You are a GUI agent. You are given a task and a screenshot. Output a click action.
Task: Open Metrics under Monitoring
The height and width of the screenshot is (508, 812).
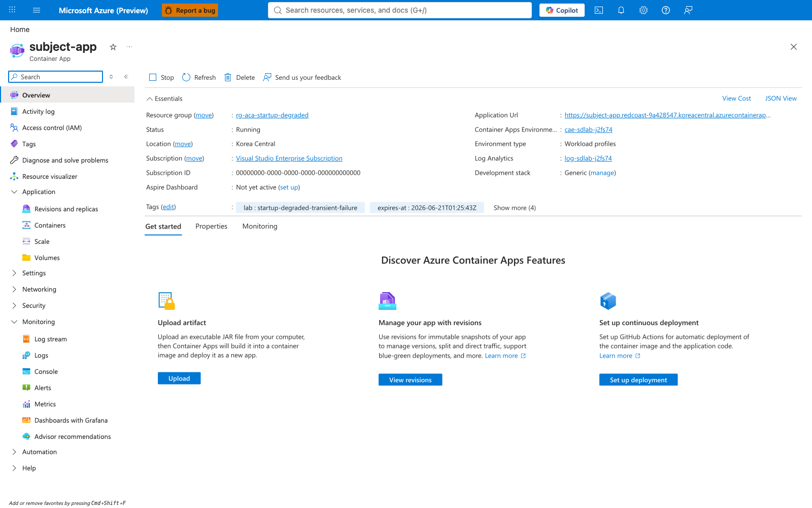(x=45, y=404)
